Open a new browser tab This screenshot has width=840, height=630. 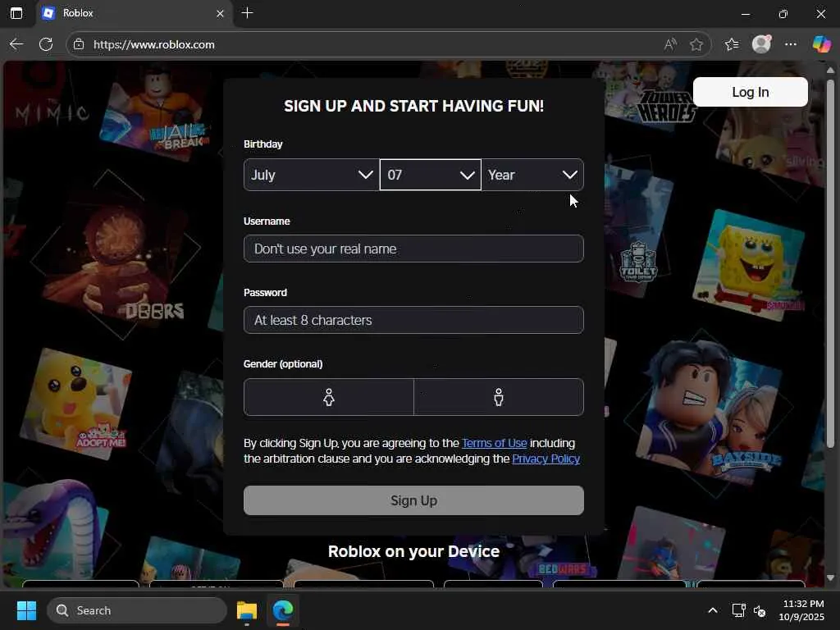[x=247, y=13]
